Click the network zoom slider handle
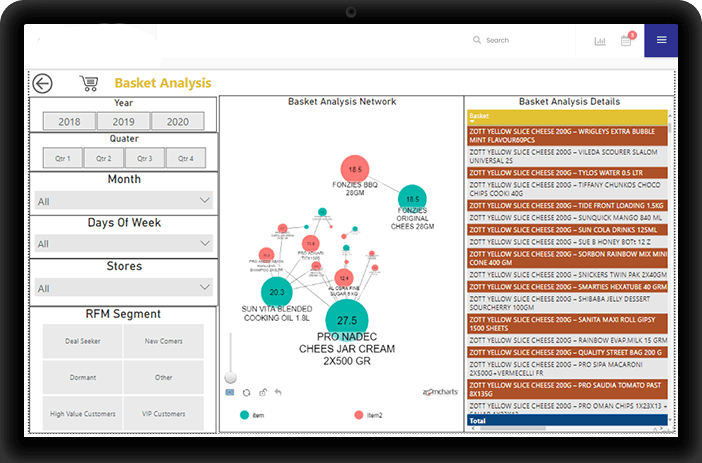Viewport: 702px width, 463px height. pos(231,377)
